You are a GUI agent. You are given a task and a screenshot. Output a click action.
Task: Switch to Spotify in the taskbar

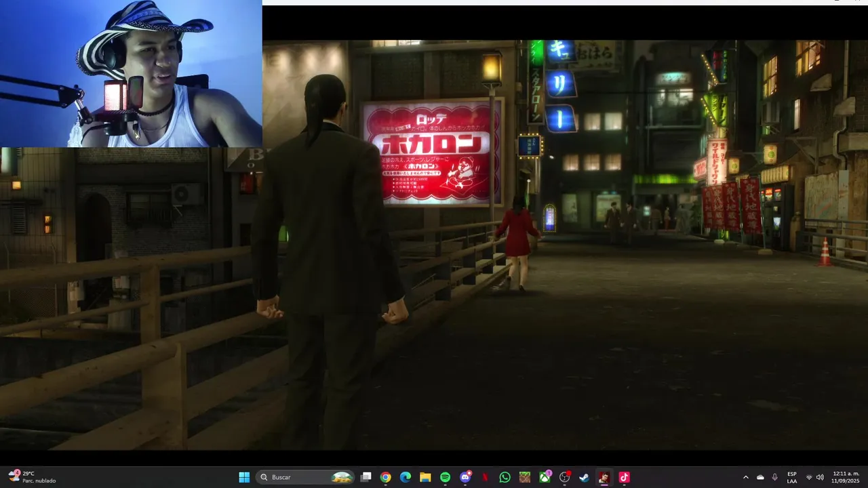(446, 477)
